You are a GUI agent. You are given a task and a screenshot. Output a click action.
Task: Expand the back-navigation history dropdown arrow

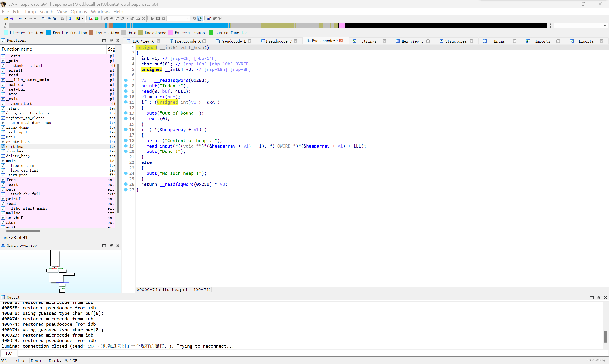(x=25, y=19)
